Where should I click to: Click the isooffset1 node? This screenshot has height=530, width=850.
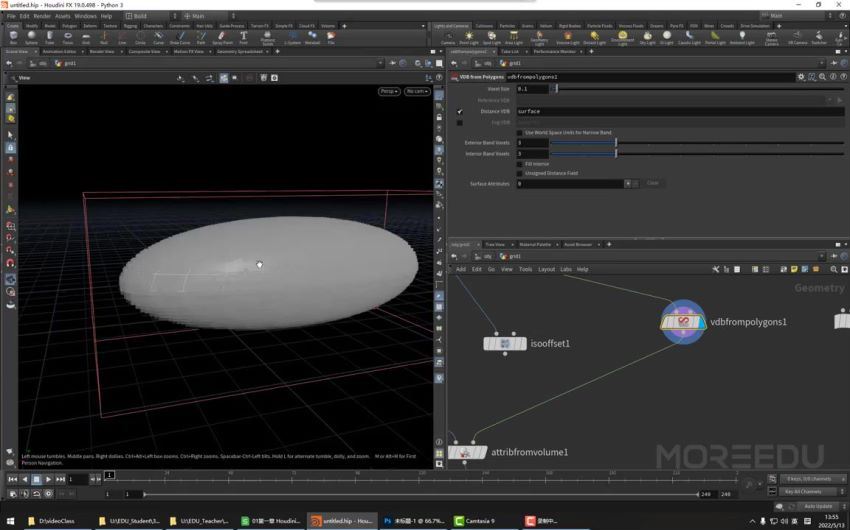pyautogui.click(x=505, y=344)
